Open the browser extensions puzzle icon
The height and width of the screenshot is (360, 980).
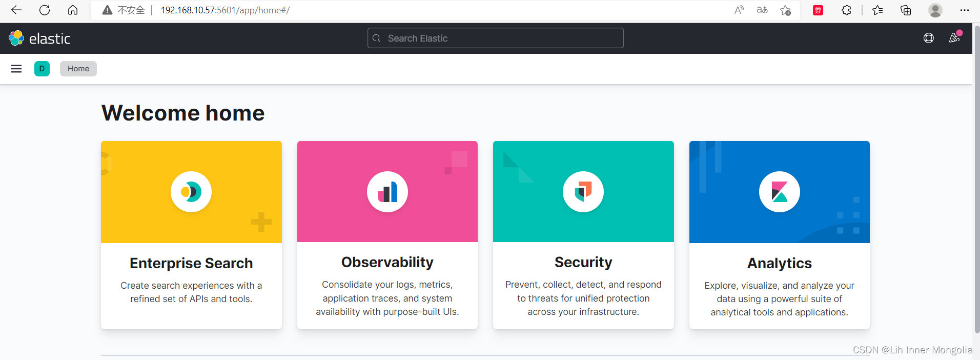tap(846, 10)
